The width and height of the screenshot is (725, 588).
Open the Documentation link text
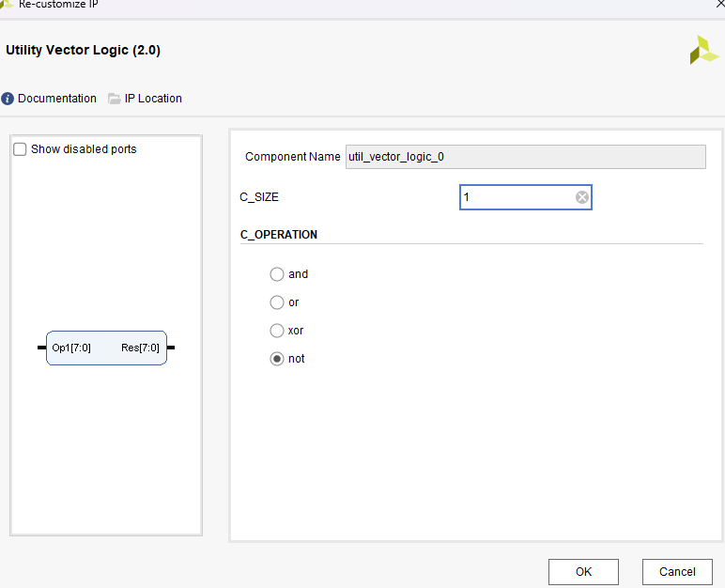click(57, 99)
